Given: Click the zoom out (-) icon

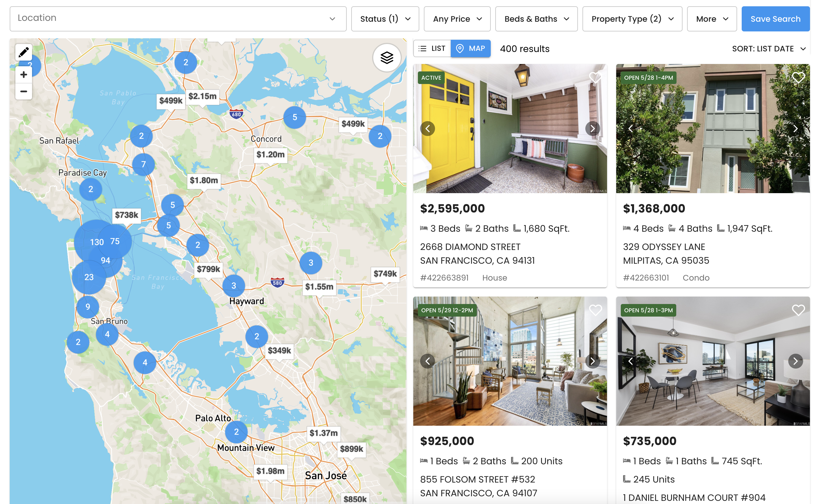Looking at the screenshot, I should (23, 91).
